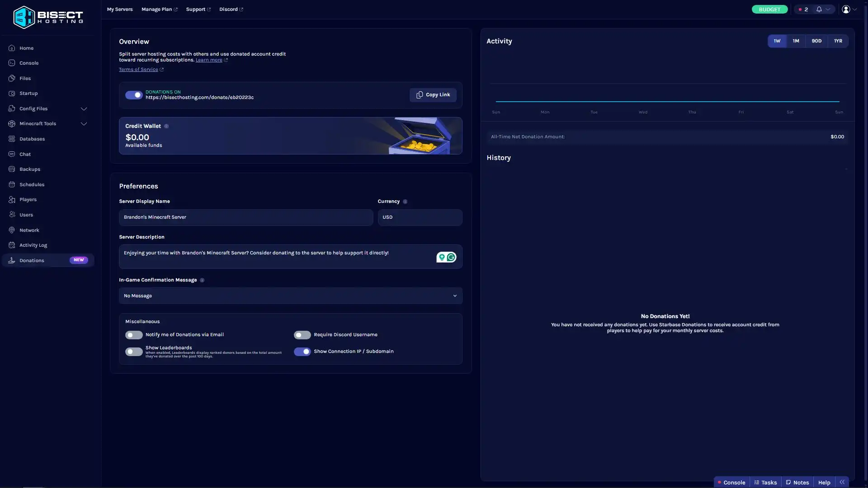Open notifications bell icon

pos(819,9)
